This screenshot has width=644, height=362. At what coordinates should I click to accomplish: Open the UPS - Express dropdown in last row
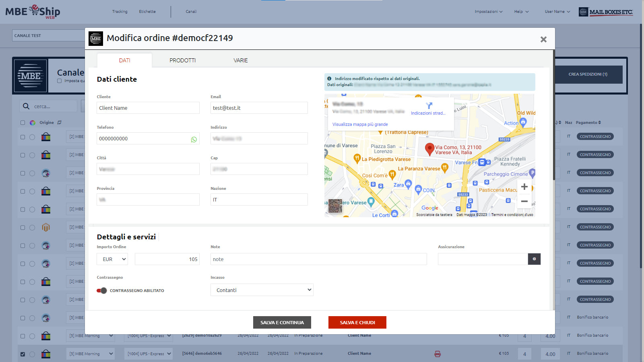pyautogui.click(x=149, y=354)
